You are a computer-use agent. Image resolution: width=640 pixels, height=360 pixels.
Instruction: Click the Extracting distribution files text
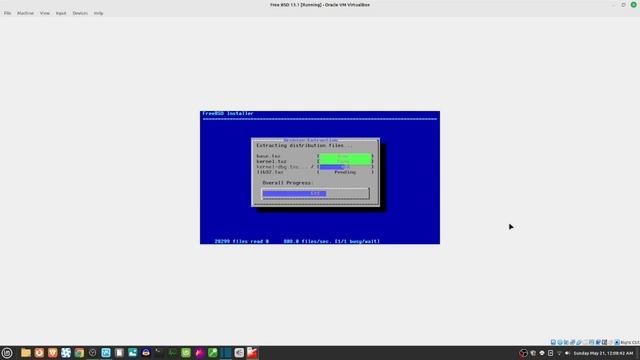click(x=304, y=146)
